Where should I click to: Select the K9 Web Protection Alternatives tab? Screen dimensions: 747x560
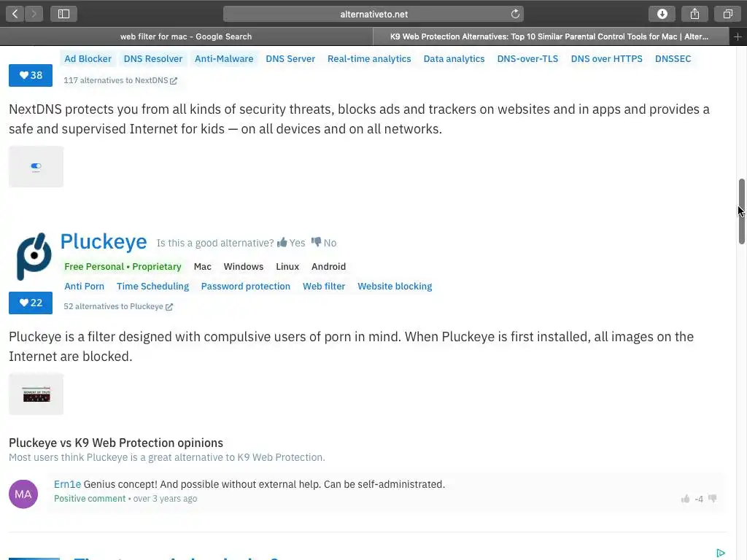[x=549, y=36]
